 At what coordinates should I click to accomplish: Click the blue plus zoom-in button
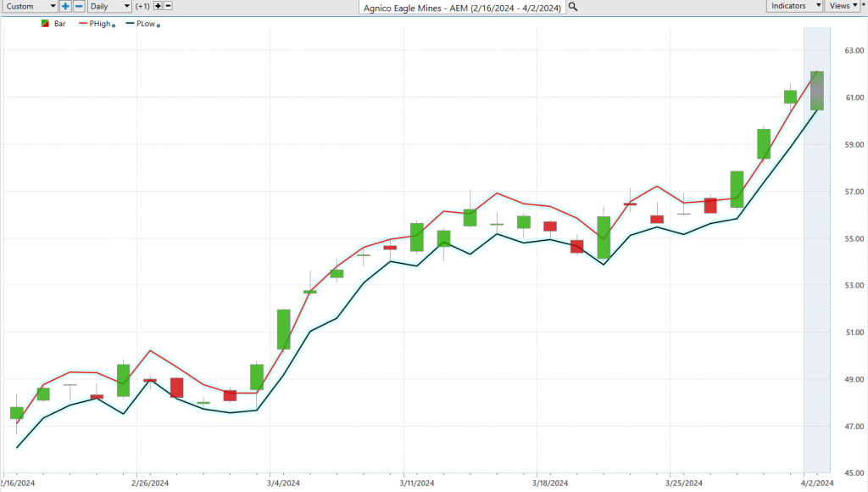pyautogui.click(x=65, y=6)
